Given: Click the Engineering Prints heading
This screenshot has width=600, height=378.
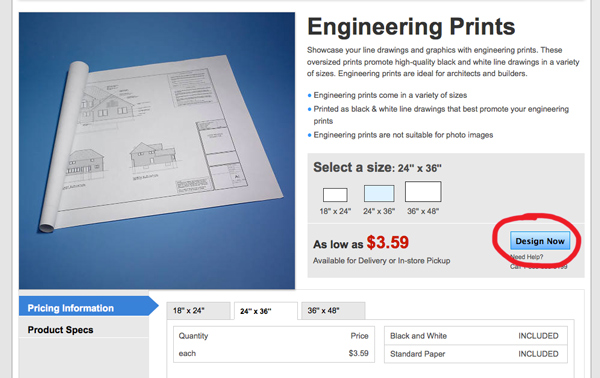Looking at the screenshot, I should click(411, 27).
